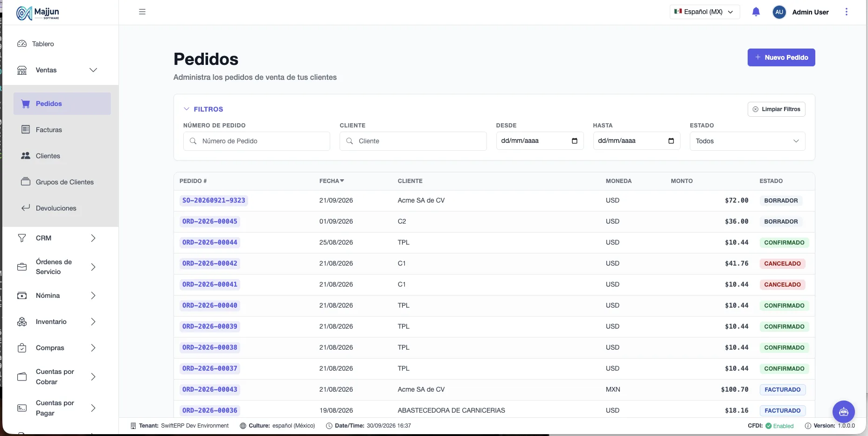
Task: Open the chatbot assistant button
Action: (x=844, y=412)
